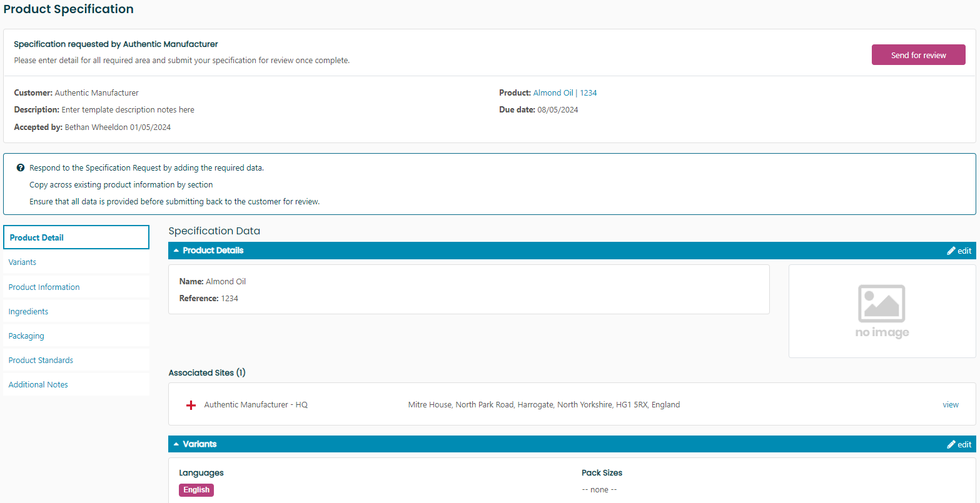Click the pencil edit icon for Product Details

pos(951,251)
